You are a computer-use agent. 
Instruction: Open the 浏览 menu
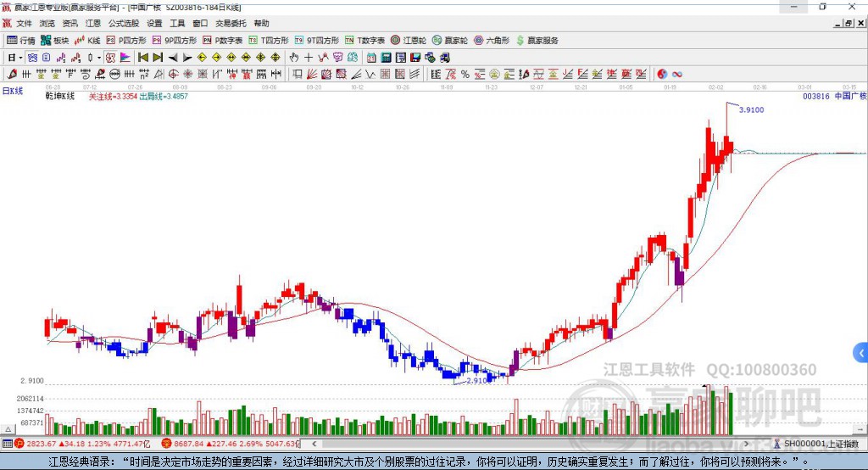click(47, 23)
